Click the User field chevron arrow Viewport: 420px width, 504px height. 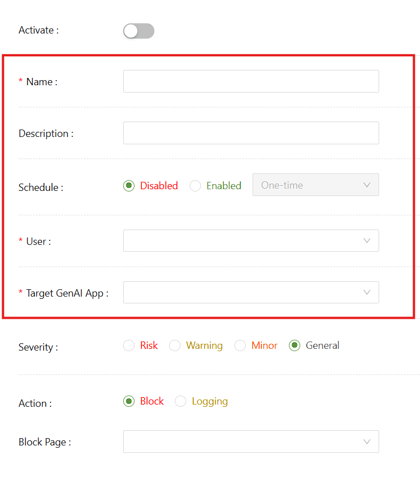pyautogui.click(x=367, y=241)
